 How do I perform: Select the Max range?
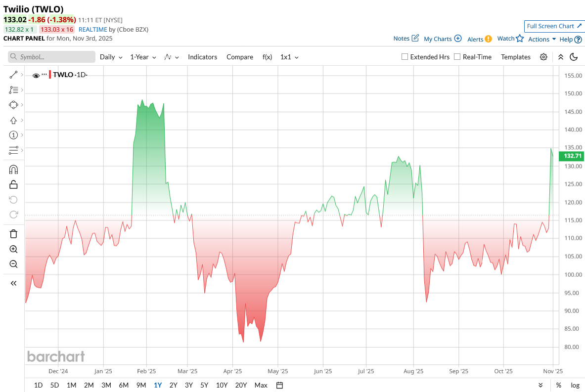(x=261, y=385)
